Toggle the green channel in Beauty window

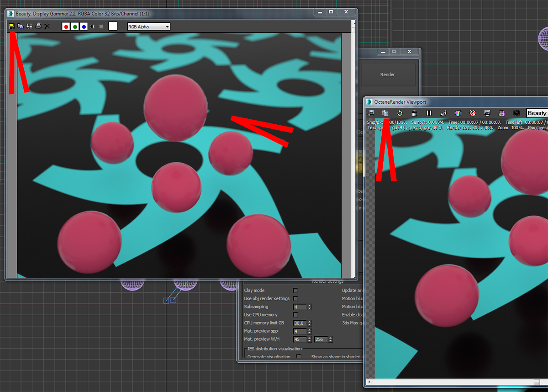click(x=75, y=26)
